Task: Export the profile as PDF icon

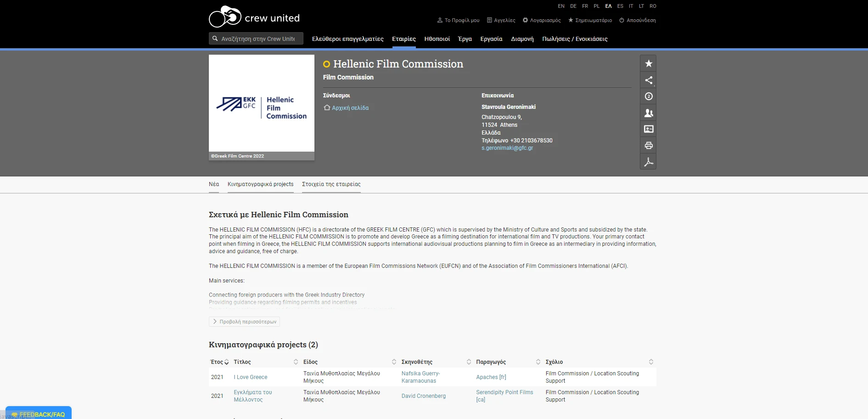Action: [648, 162]
